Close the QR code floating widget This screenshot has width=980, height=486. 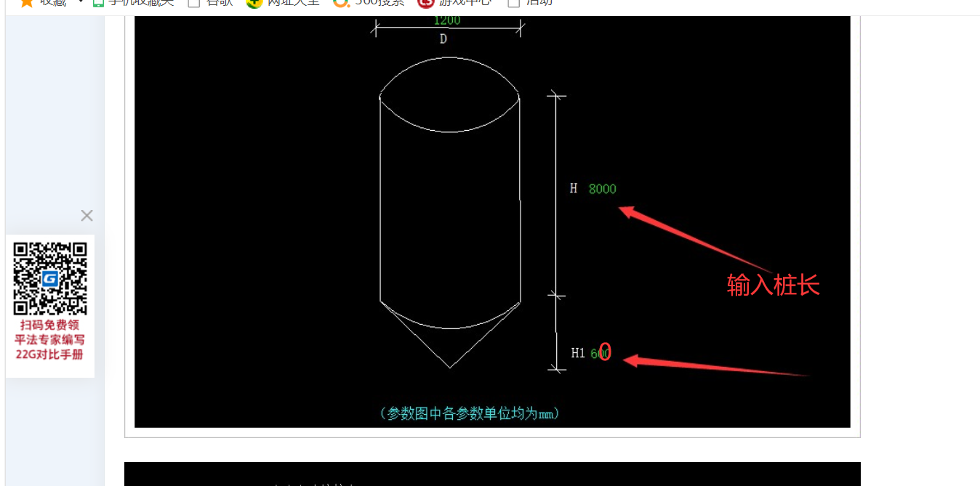coord(87,216)
